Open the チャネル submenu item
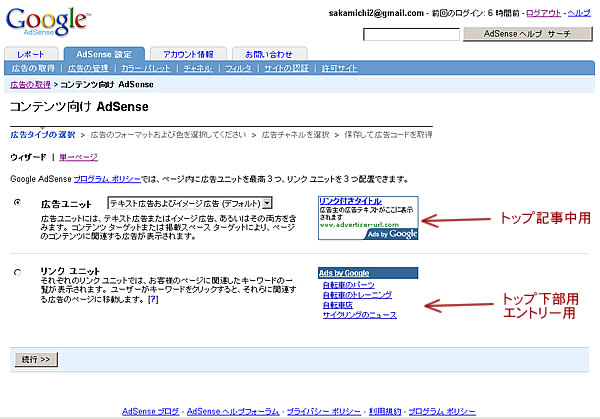The image size is (600, 419). click(198, 69)
